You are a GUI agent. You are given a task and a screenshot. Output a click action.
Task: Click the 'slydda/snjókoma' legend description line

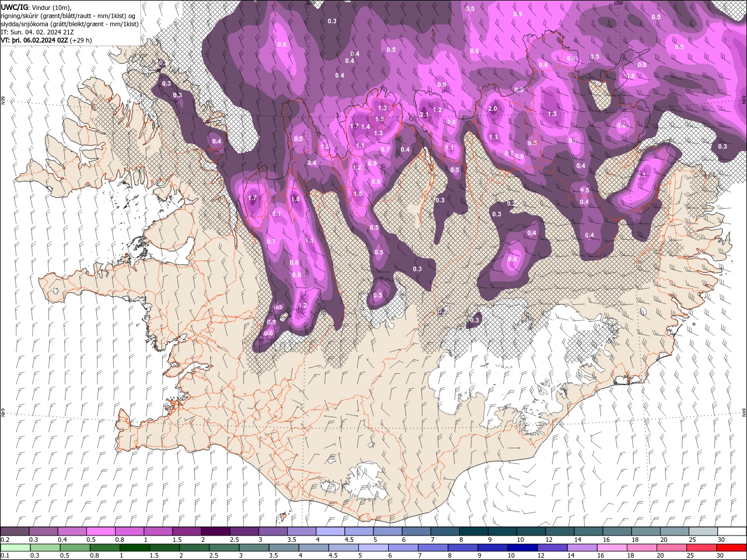(x=69, y=24)
